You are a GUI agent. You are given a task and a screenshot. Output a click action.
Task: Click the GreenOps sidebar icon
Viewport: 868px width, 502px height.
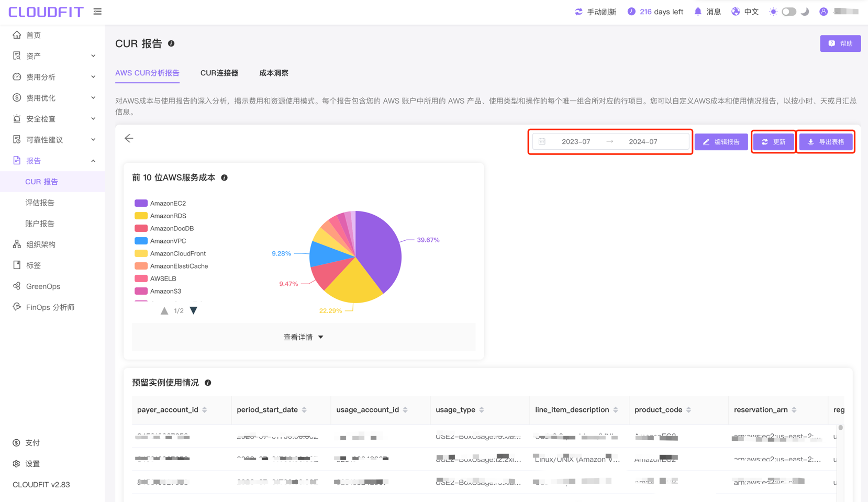tap(17, 286)
